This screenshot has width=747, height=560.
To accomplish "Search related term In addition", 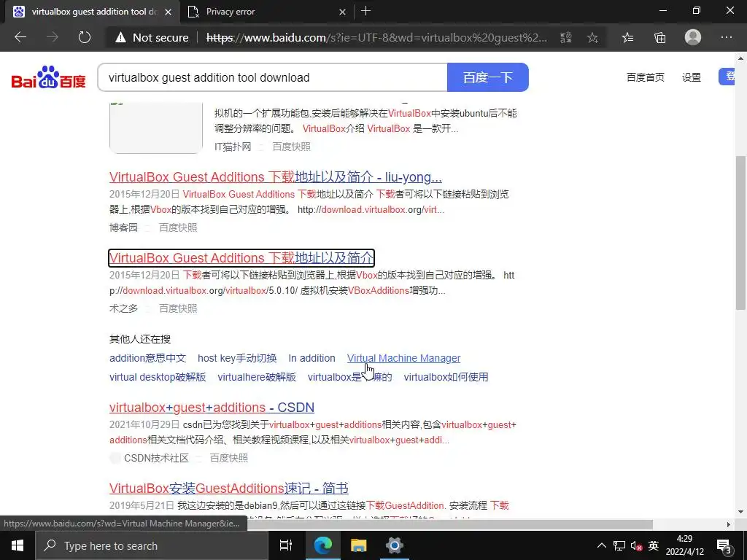I will 311,358.
